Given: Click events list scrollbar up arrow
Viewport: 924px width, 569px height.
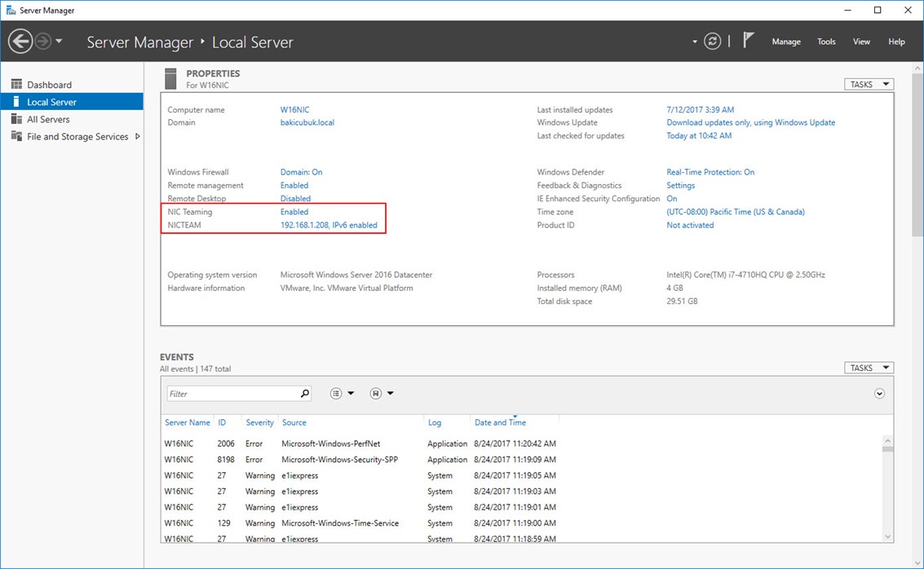Looking at the screenshot, I should 887,440.
